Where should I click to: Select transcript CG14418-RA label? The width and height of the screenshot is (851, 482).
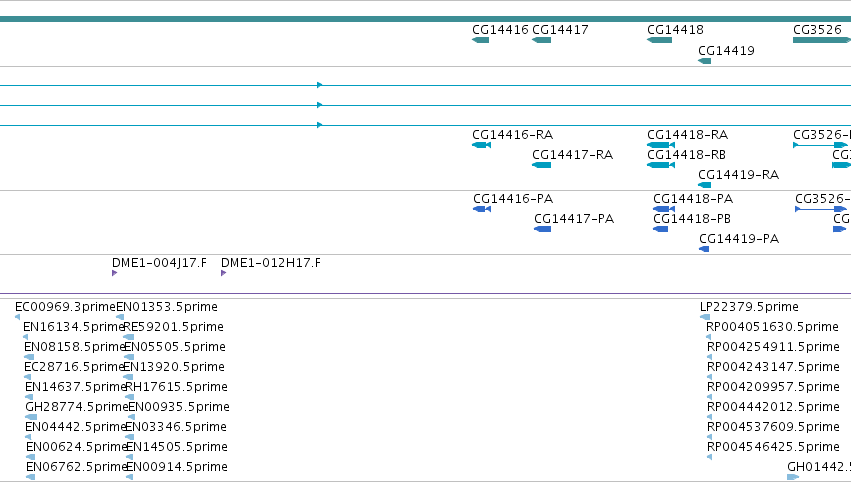(688, 135)
